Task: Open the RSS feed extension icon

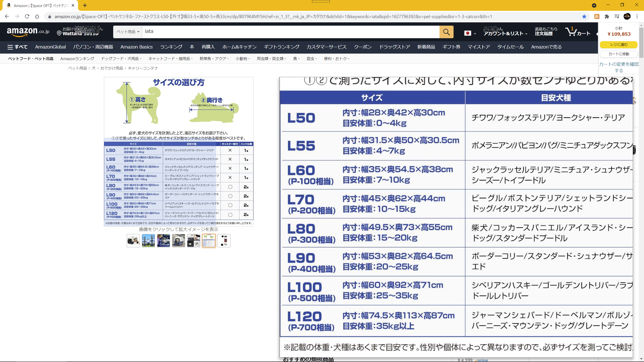Action: point(597,16)
